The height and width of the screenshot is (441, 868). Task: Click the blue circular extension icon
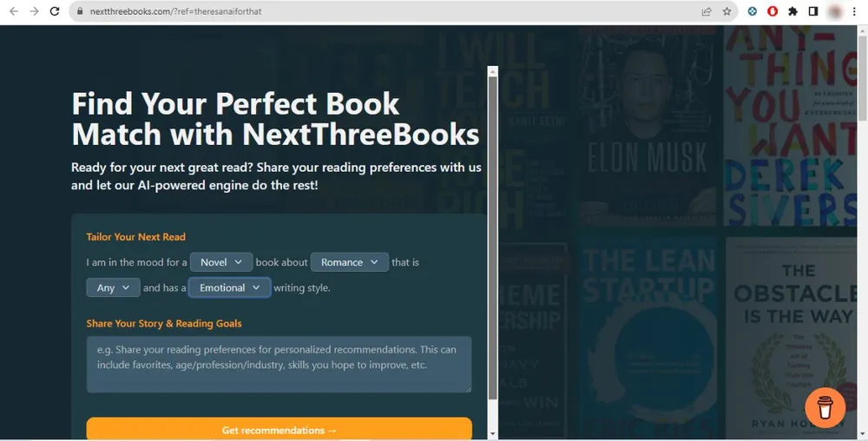tap(752, 12)
